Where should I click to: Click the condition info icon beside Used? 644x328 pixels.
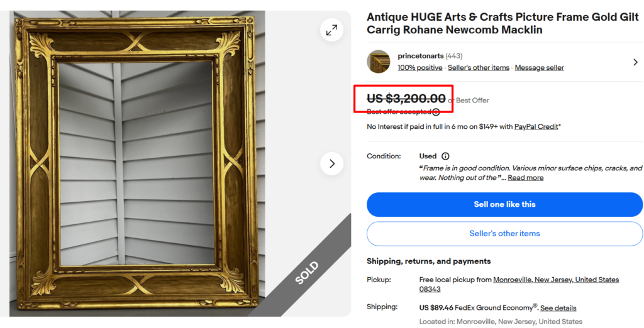pyautogui.click(x=445, y=156)
